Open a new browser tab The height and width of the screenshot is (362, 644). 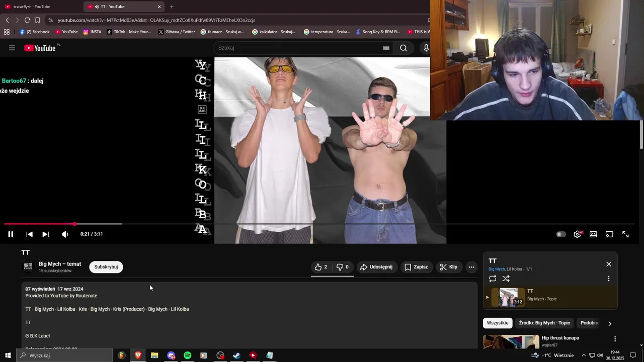172,7
